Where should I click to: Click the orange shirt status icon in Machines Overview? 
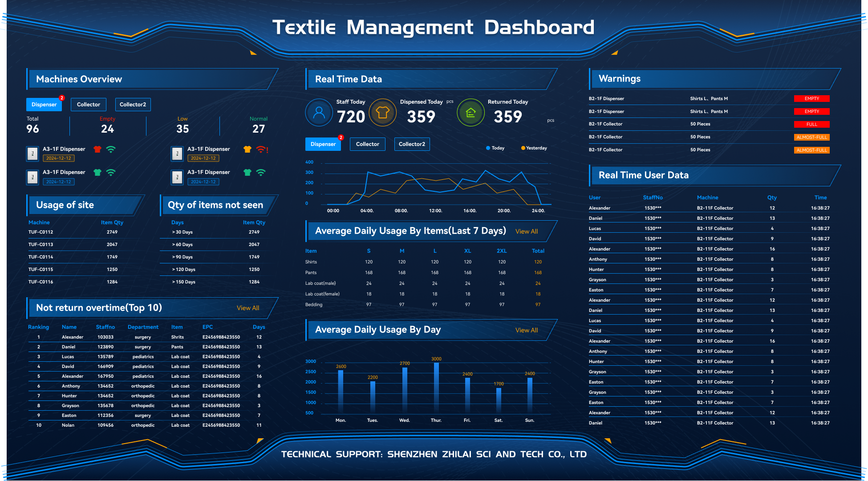(x=247, y=150)
